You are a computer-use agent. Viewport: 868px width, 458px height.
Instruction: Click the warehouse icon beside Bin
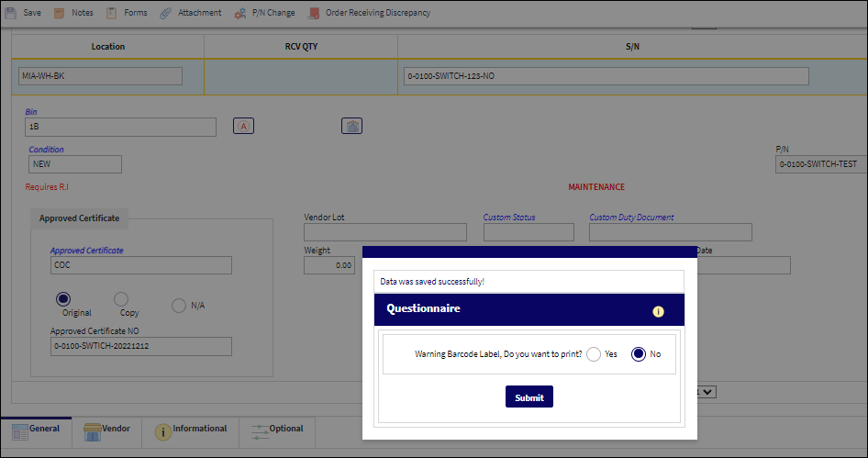pos(351,127)
